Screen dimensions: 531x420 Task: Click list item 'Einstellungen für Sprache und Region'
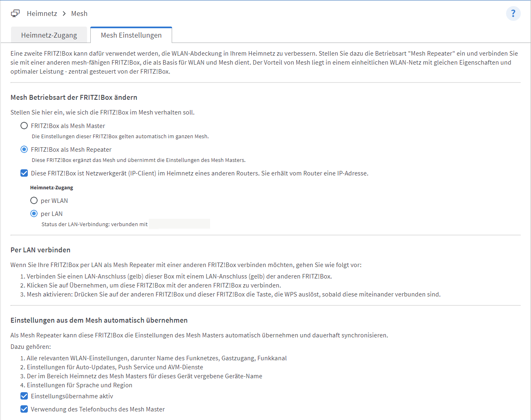tap(80, 385)
